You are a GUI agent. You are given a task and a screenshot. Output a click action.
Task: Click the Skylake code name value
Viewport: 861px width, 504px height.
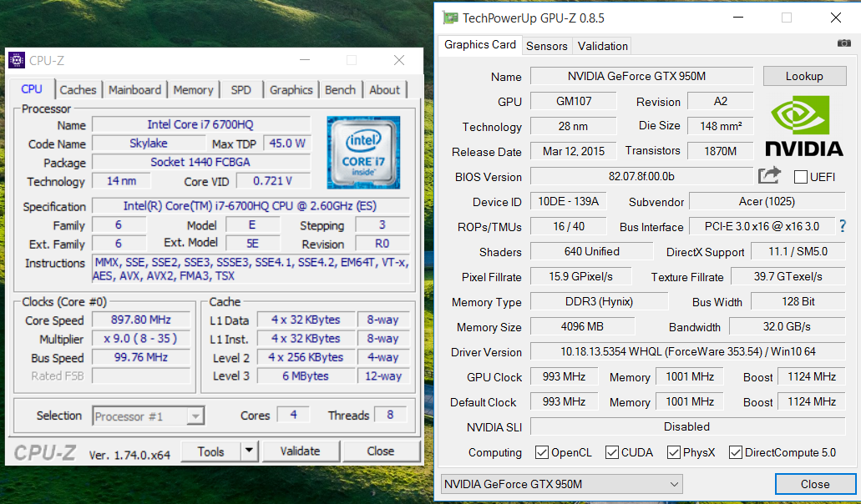(x=149, y=144)
